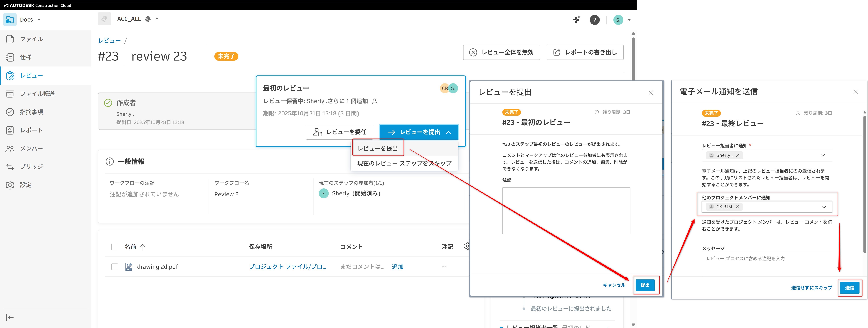Select レビューを提出 in the open menu
This screenshot has width=868, height=328.
coord(377,147)
